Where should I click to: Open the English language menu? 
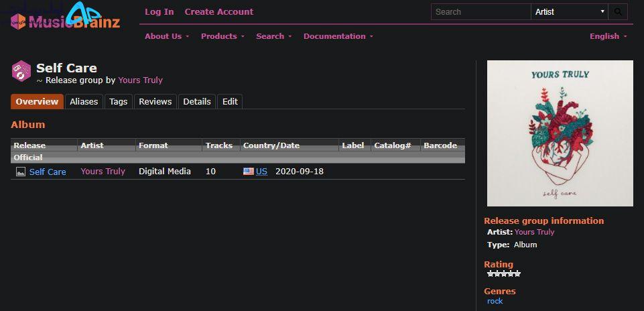608,36
